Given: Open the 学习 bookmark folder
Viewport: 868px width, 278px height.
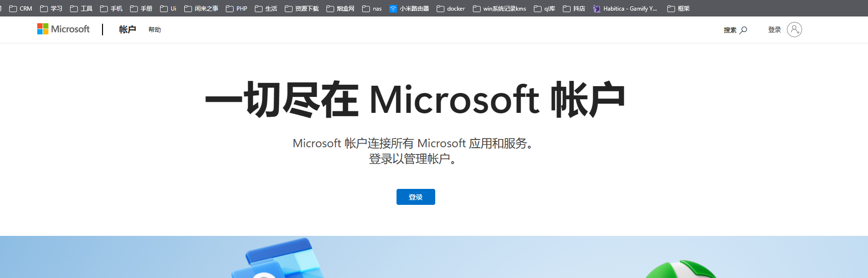Looking at the screenshot, I should click(51, 8).
